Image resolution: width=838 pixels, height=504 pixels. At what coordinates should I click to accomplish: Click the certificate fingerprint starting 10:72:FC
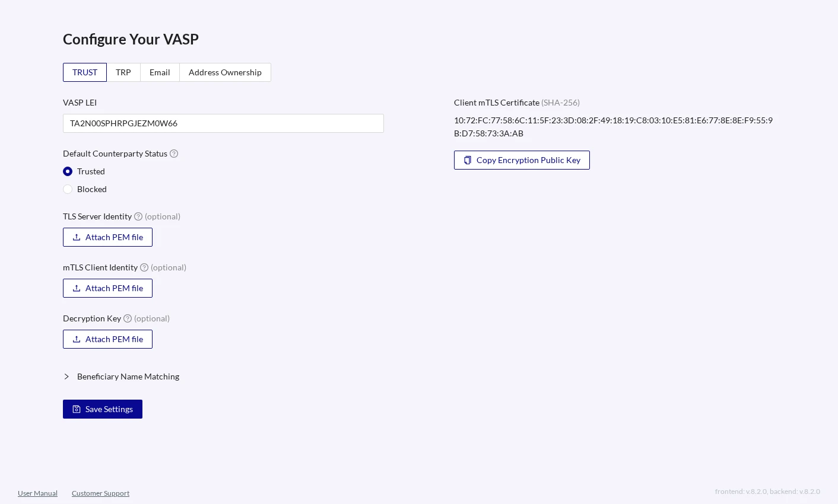(613, 127)
